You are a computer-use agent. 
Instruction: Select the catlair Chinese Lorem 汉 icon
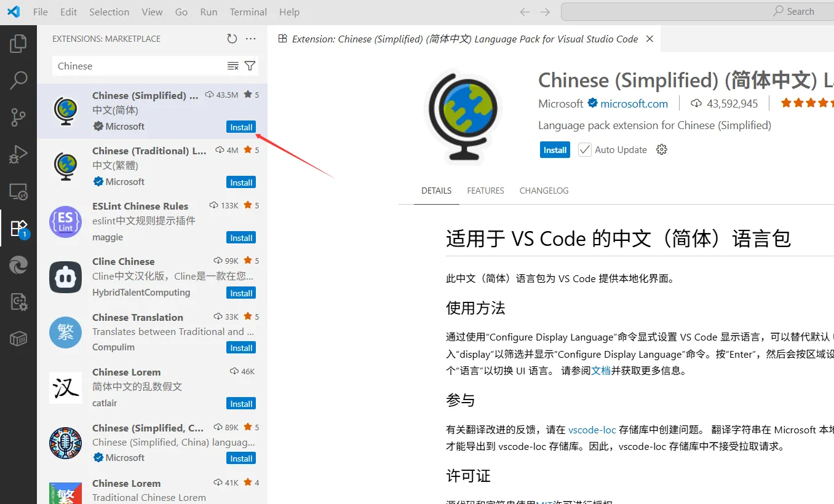(x=65, y=388)
